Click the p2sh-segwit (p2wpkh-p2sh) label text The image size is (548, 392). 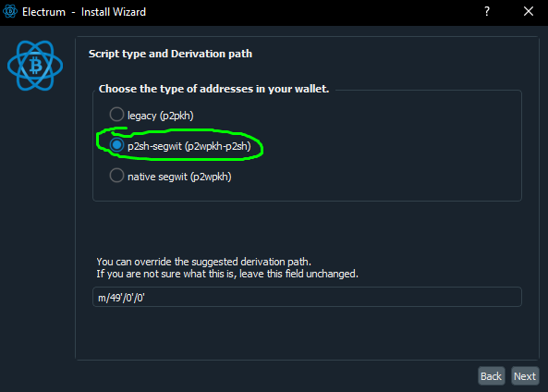(x=189, y=146)
